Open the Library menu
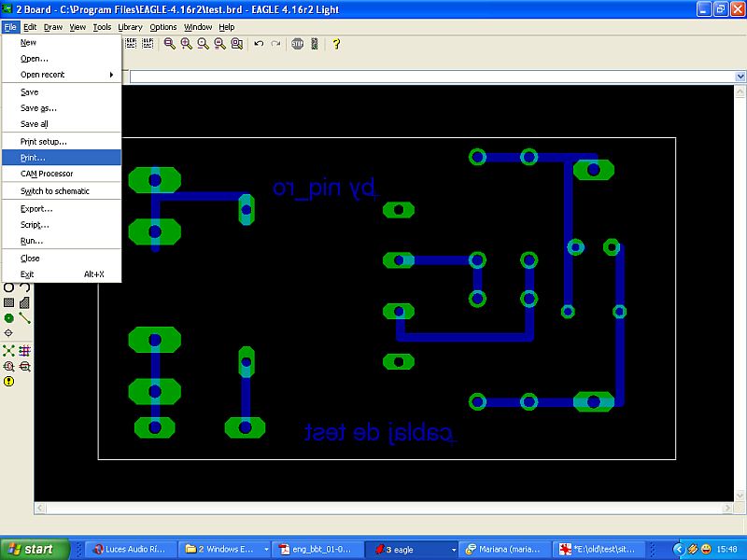The image size is (747, 560). pos(130,27)
